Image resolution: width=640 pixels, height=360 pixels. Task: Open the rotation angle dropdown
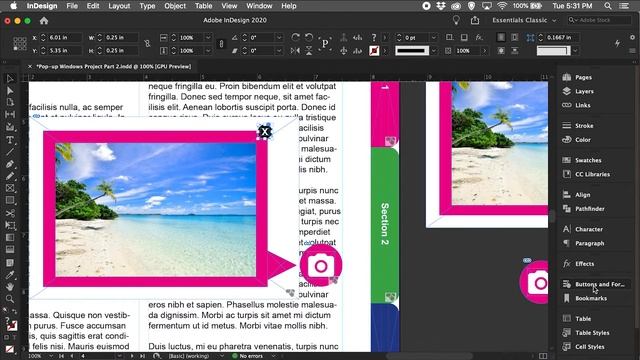(279, 37)
